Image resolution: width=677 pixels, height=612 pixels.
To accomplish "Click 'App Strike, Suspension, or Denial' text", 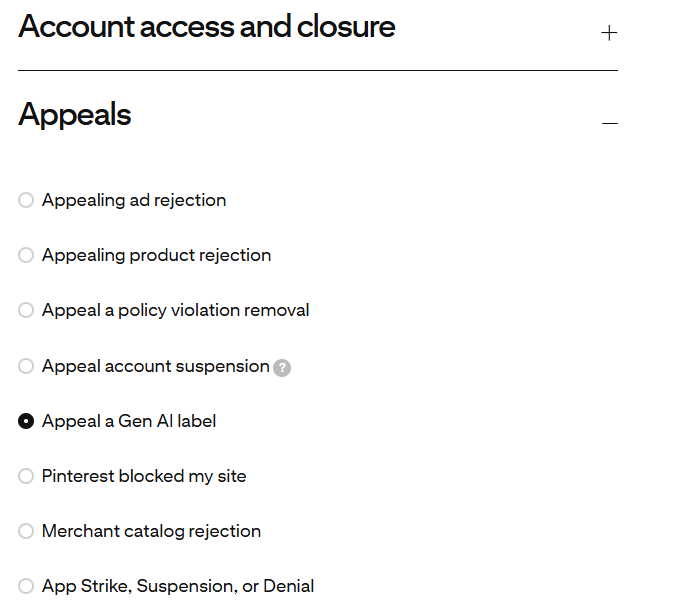I will pyautogui.click(x=178, y=587).
